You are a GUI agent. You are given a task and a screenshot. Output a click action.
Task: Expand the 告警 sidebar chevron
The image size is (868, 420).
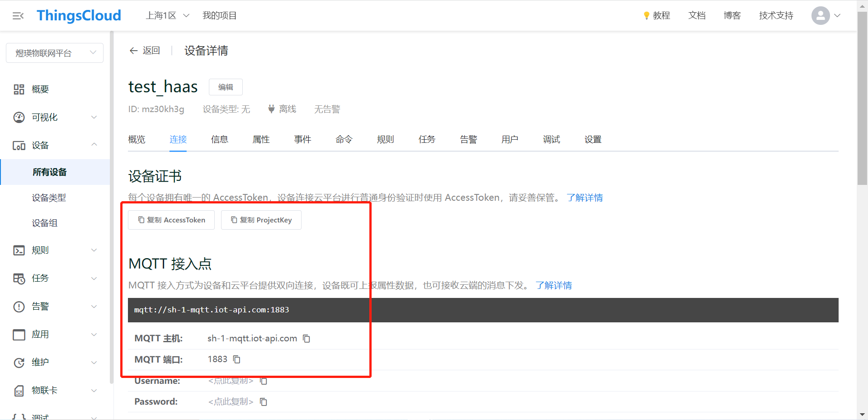pyautogui.click(x=94, y=307)
